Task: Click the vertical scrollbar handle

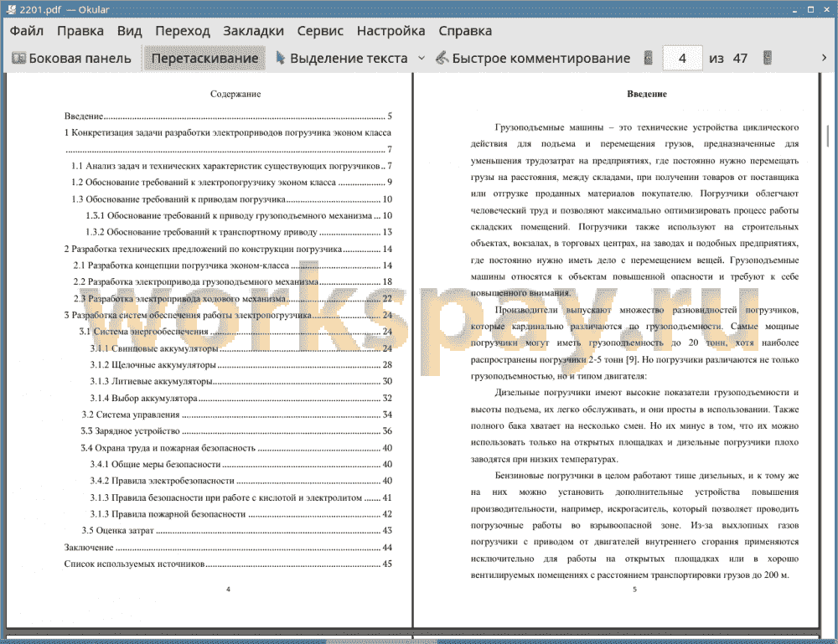Action: click(829, 136)
